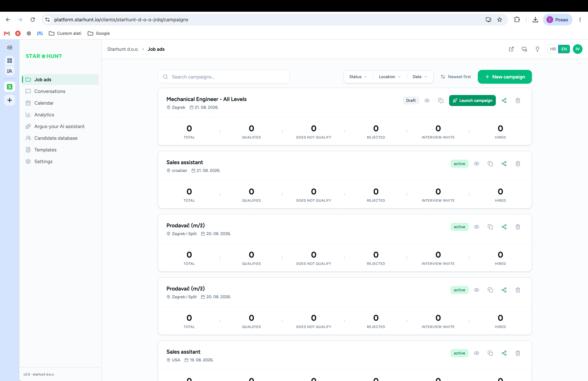
Task: Collapse the sidebar with the toggle icon
Action: pos(10,47)
